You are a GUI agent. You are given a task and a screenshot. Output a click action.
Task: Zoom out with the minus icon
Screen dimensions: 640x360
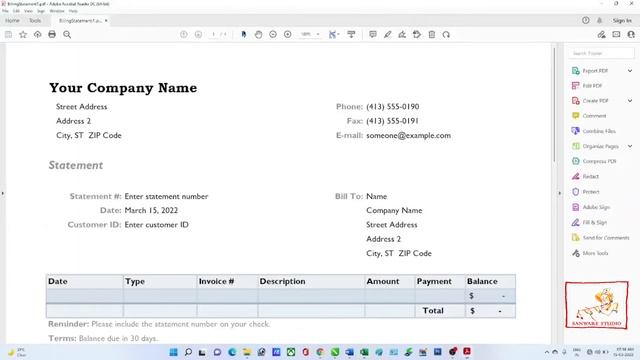click(273, 35)
